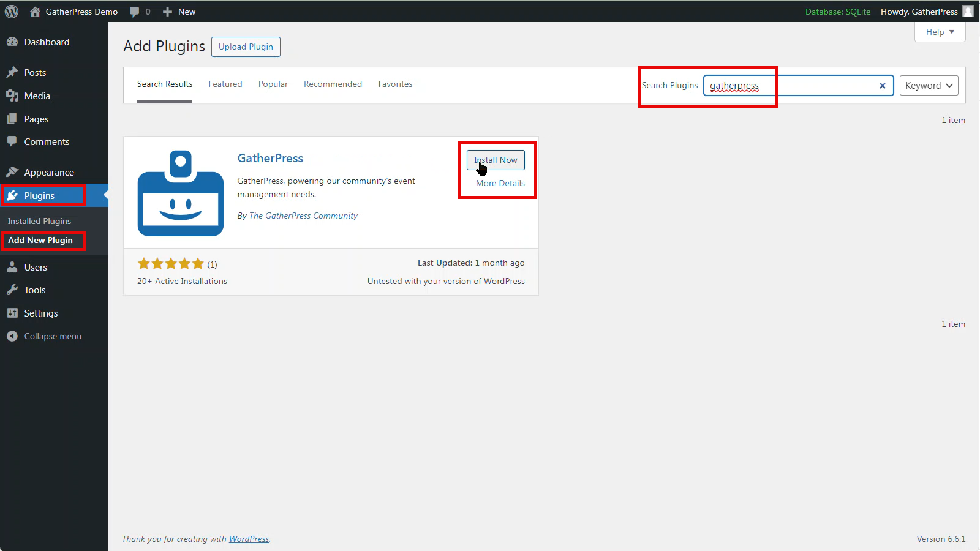Select the Appearance paintbrush icon

[12, 173]
